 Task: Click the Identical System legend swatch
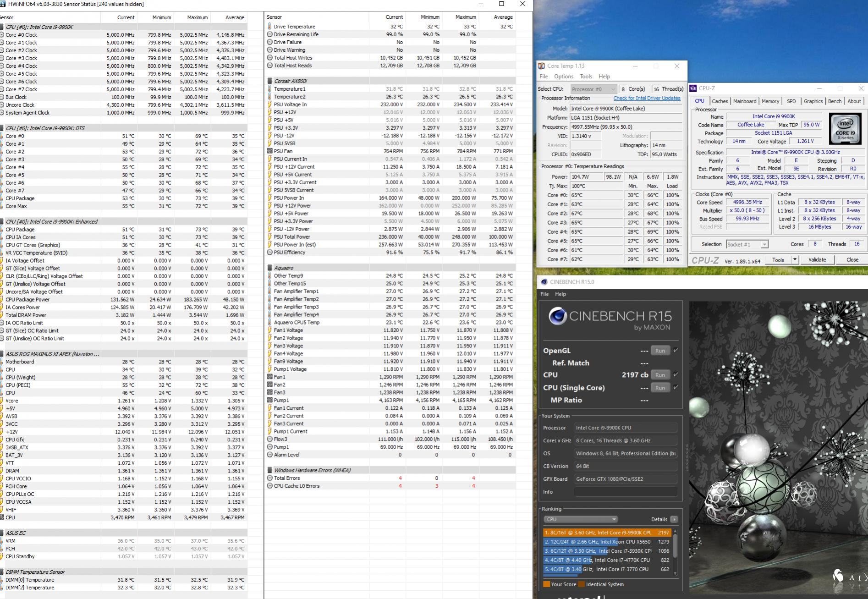click(x=582, y=584)
